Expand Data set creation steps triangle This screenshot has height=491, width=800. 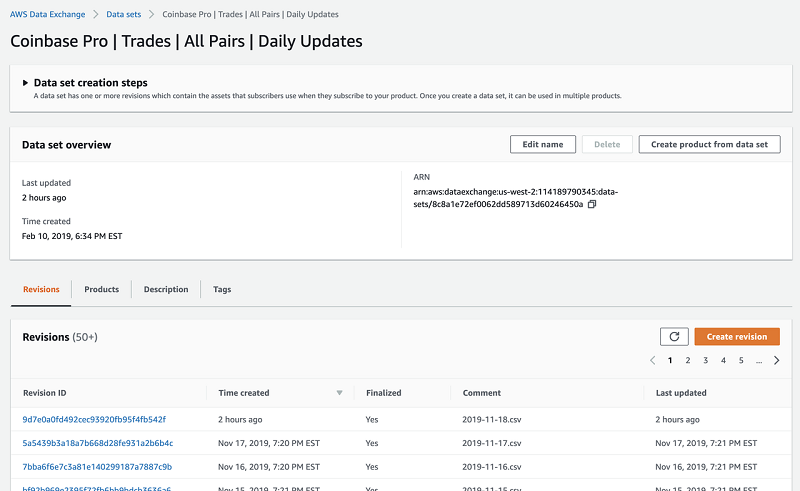pyautogui.click(x=25, y=83)
